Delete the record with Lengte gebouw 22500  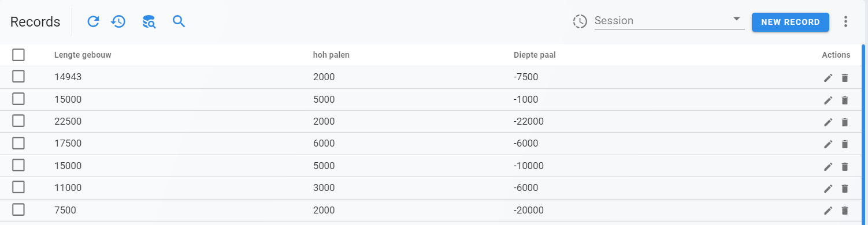pos(844,122)
